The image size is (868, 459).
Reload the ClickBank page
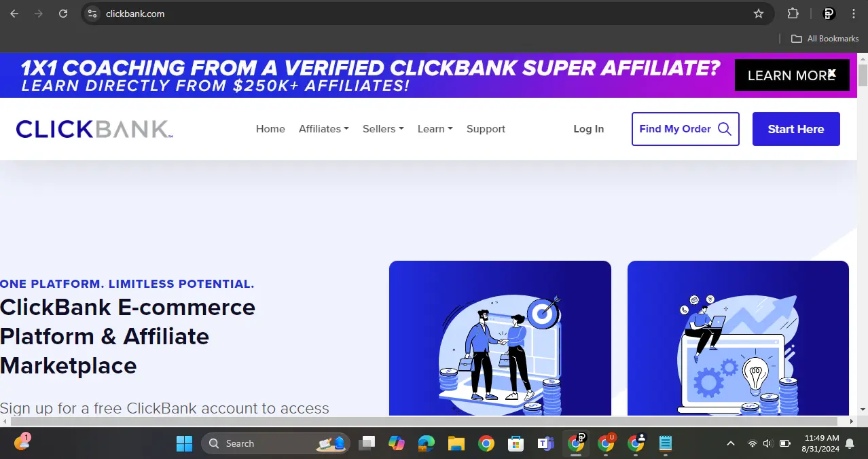click(63, 14)
